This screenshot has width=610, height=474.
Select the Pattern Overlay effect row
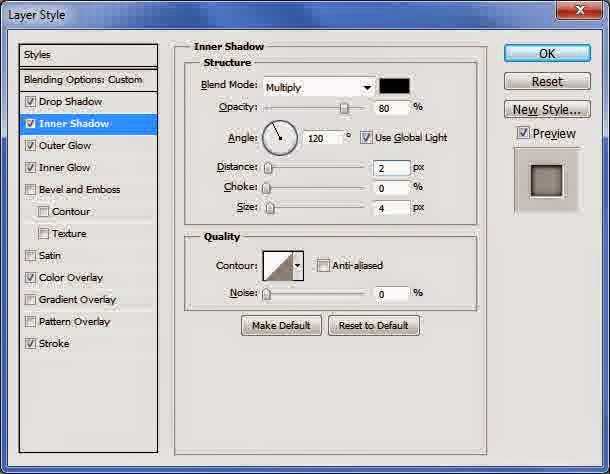[88, 321]
